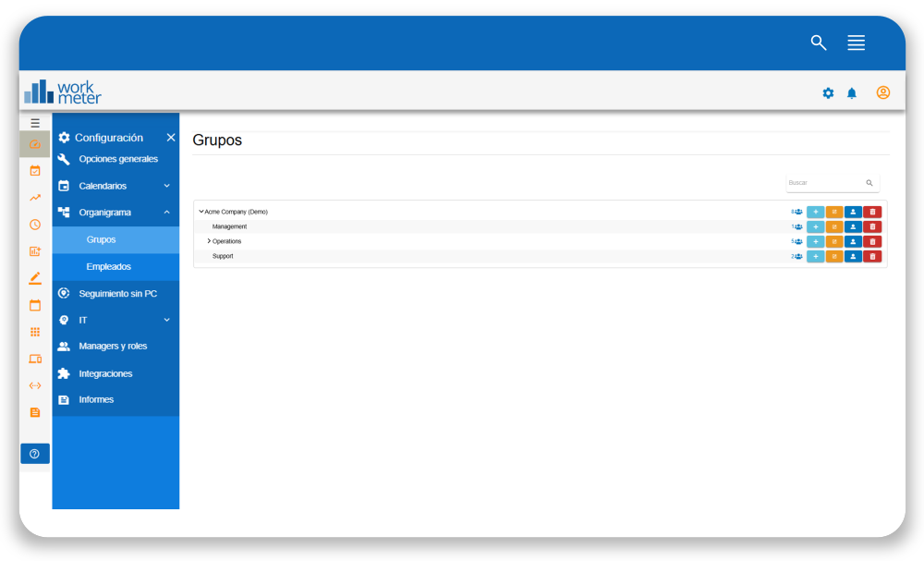Click the trending chart icon in sidebar
This screenshot has width=924, height=561.
(x=35, y=197)
